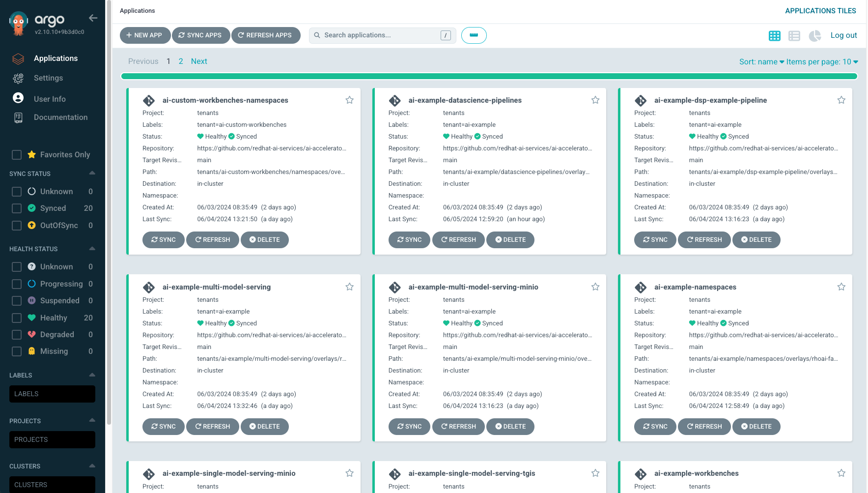Star the ai-example-multi-model-serving app
The height and width of the screenshot is (493, 868).
349,287
